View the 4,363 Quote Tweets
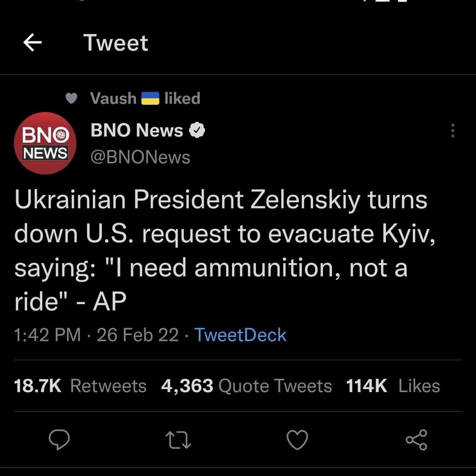 coord(246,386)
